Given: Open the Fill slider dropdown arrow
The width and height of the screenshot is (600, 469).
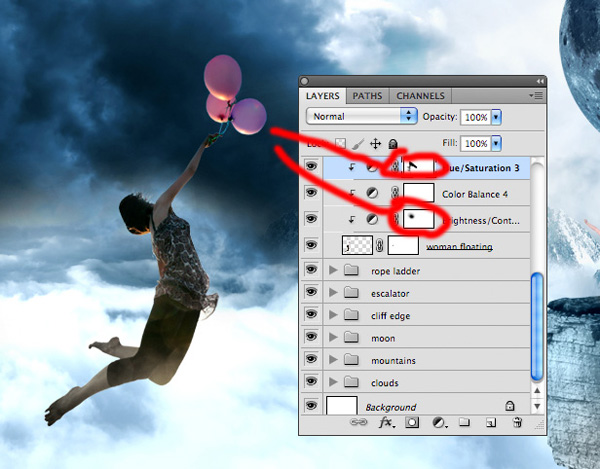Looking at the screenshot, I should coord(496,143).
